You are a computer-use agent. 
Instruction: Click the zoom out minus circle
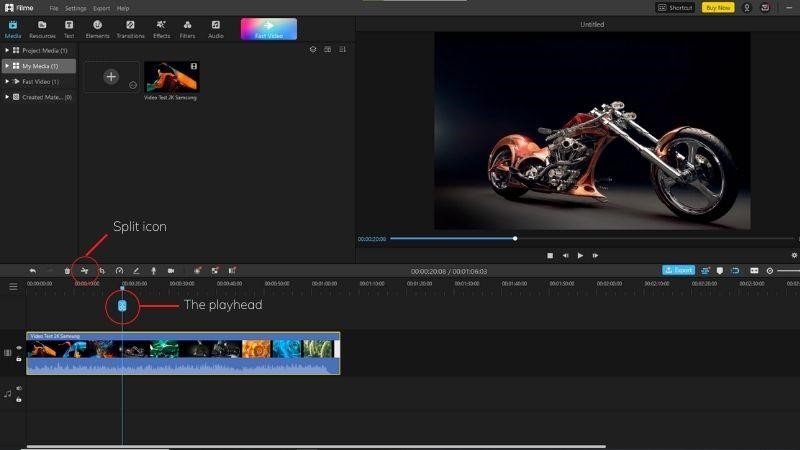(769, 271)
